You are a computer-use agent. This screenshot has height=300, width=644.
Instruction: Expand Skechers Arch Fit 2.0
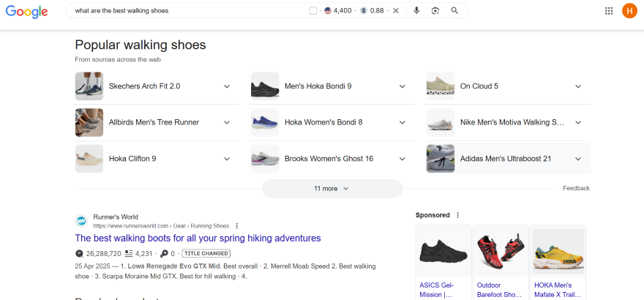227,86
